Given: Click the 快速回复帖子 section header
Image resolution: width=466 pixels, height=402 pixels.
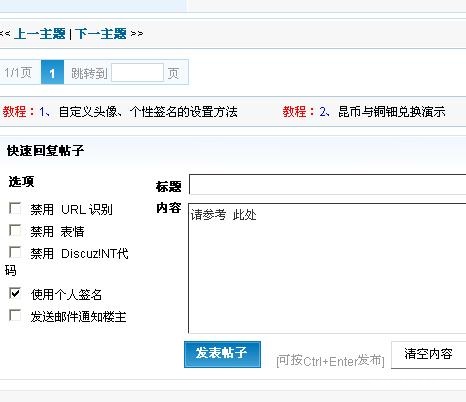Looking at the screenshot, I should (x=45, y=151).
